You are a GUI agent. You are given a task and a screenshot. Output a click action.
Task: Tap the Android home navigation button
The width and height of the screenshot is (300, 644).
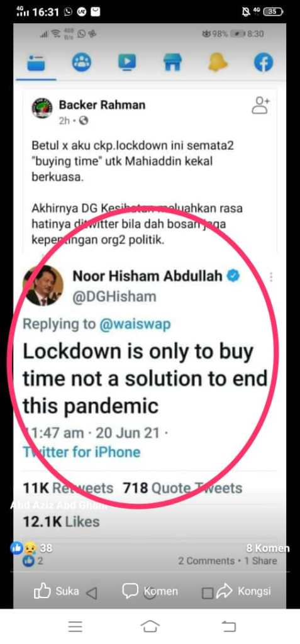150,626
